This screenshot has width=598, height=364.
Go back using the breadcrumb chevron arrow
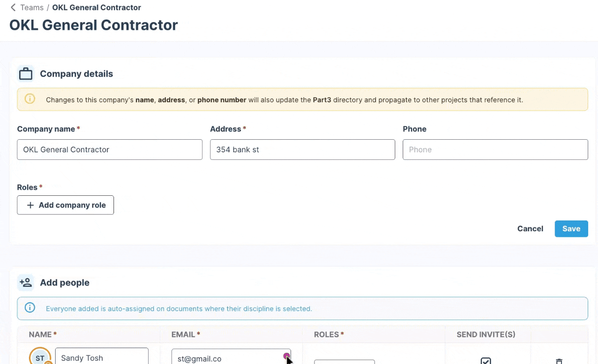[13, 7]
